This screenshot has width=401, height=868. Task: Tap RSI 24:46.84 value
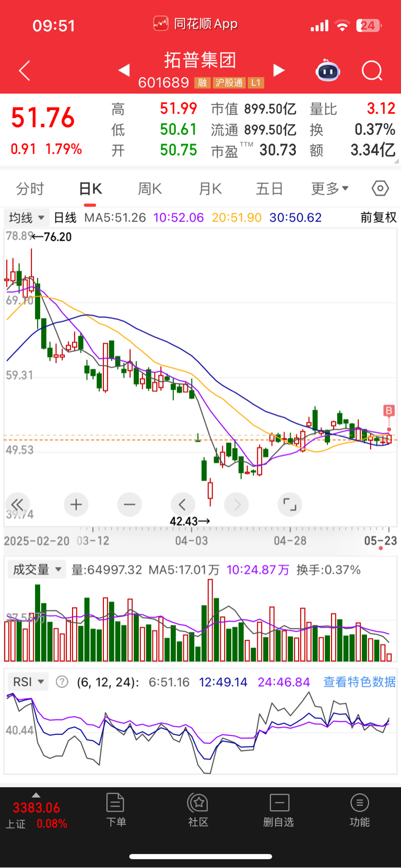[284, 682]
